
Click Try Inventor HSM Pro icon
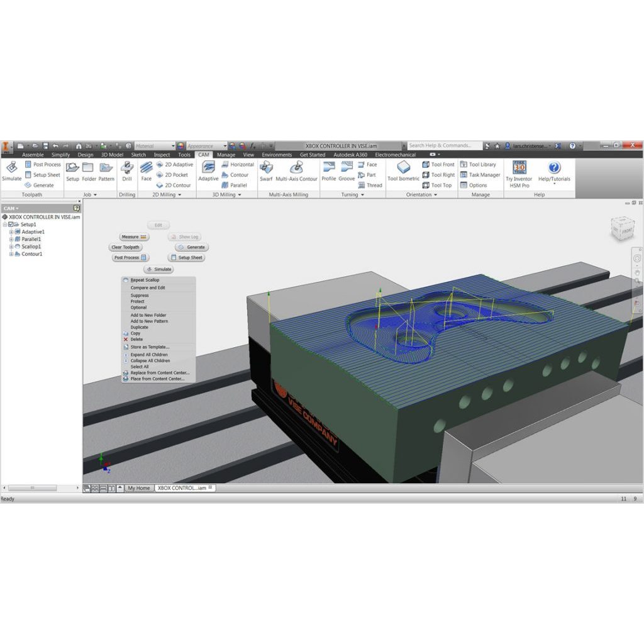click(519, 174)
